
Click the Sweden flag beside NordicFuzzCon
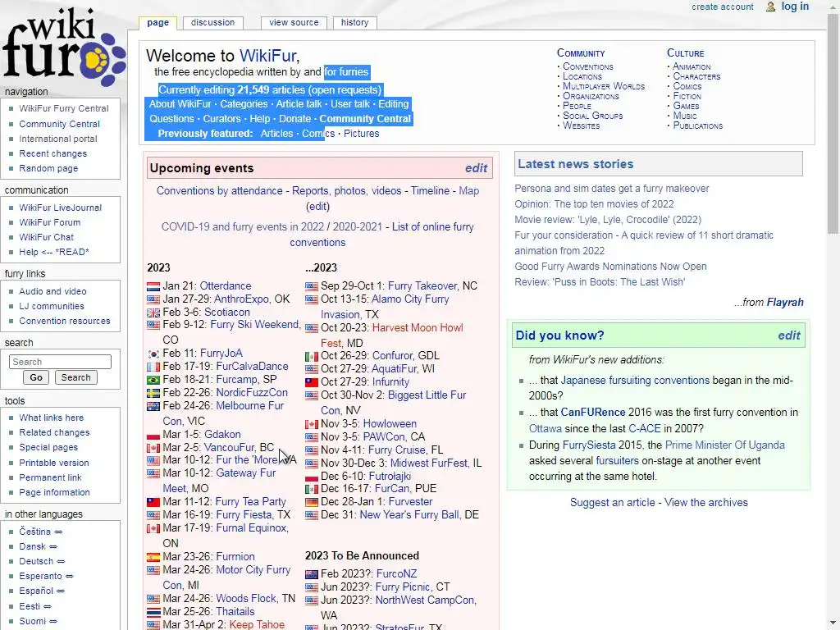point(153,393)
